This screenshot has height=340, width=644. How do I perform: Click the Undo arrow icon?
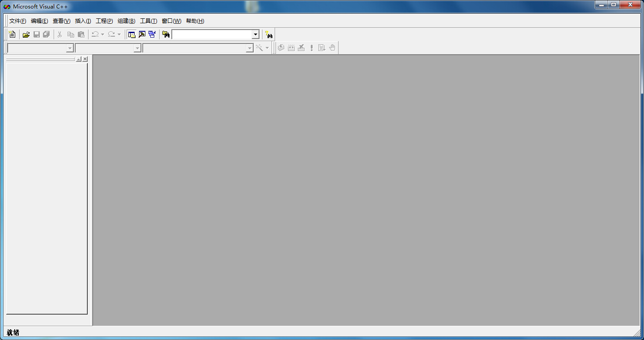95,34
